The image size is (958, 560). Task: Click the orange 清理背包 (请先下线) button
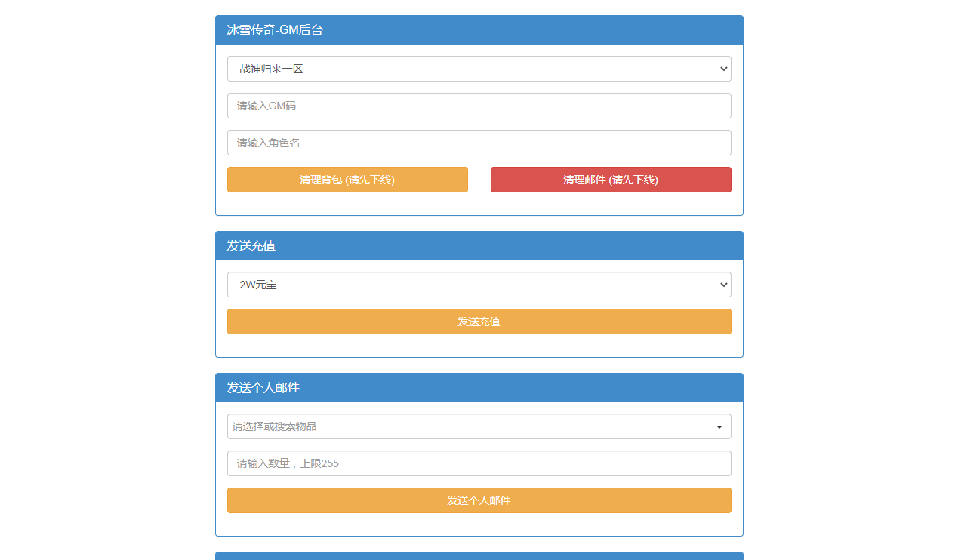tap(347, 180)
